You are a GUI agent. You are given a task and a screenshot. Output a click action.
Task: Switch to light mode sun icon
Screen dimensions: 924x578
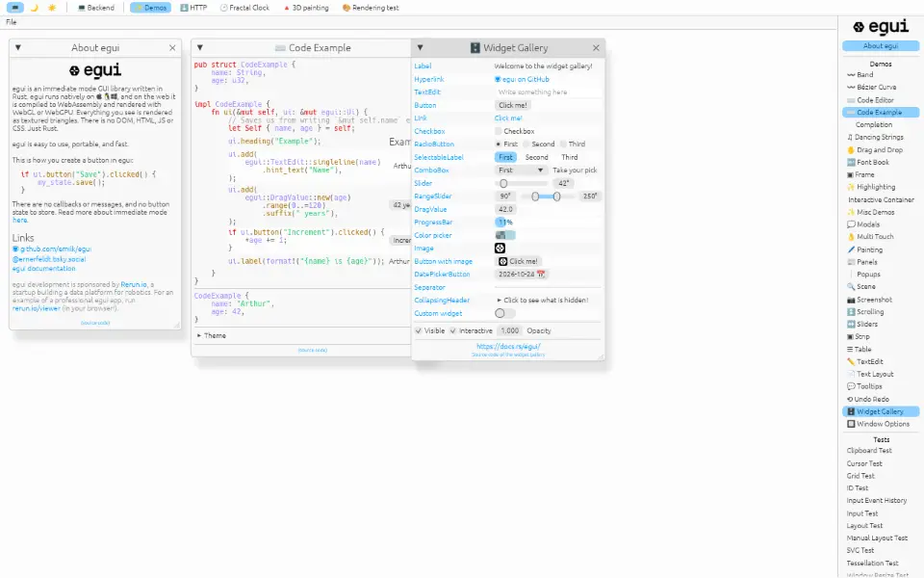52,8
